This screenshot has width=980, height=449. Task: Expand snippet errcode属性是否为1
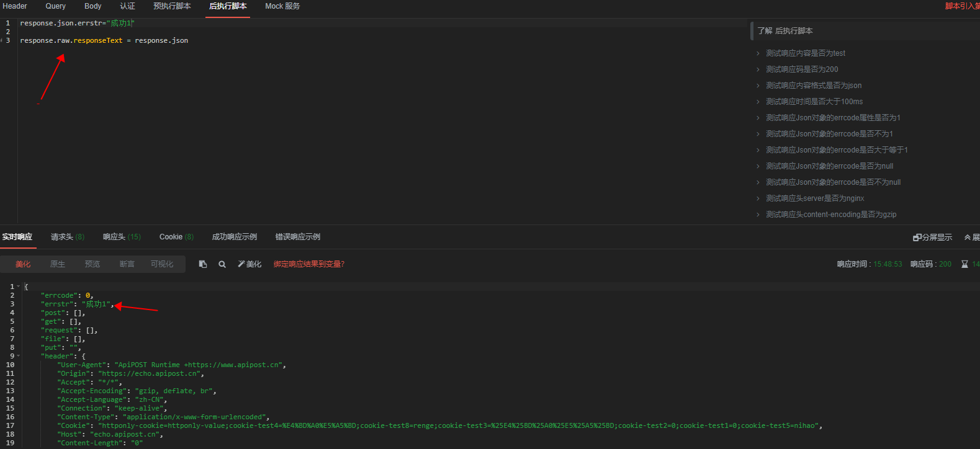833,118
